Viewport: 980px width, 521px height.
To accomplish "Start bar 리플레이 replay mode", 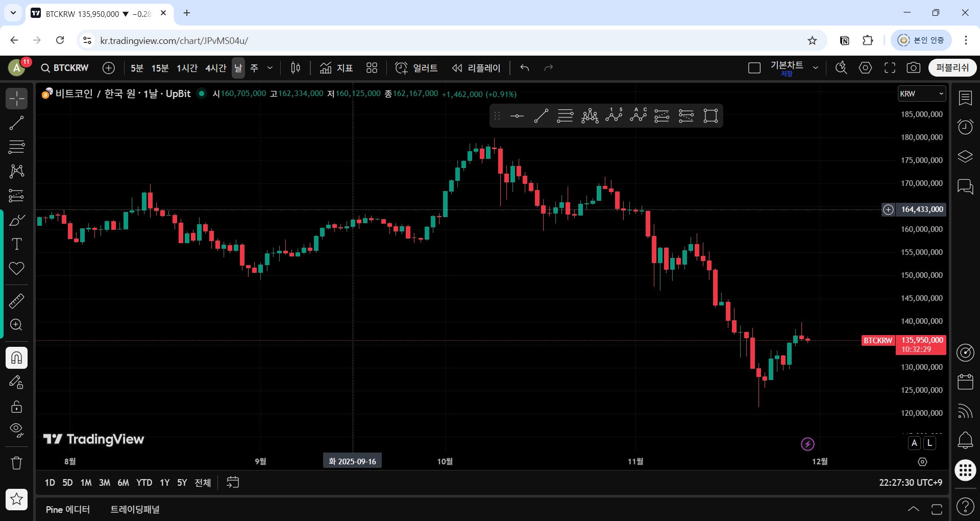I will click(476, 68).
